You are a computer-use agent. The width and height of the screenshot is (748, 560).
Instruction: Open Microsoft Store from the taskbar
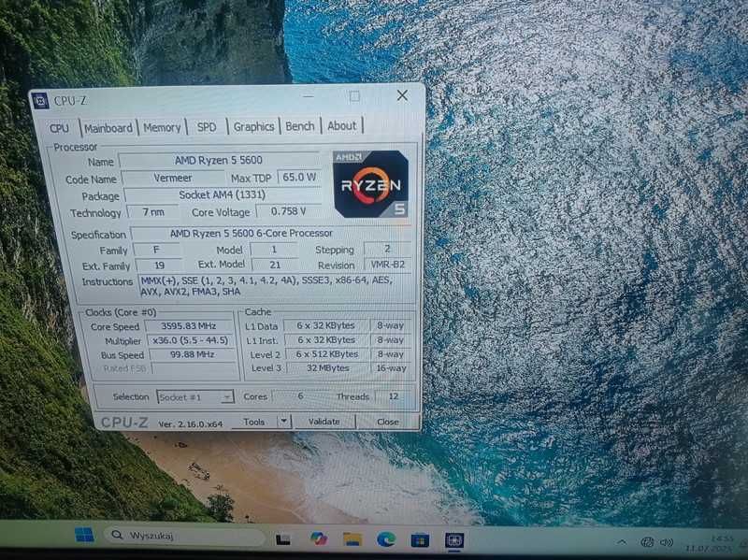420,540
